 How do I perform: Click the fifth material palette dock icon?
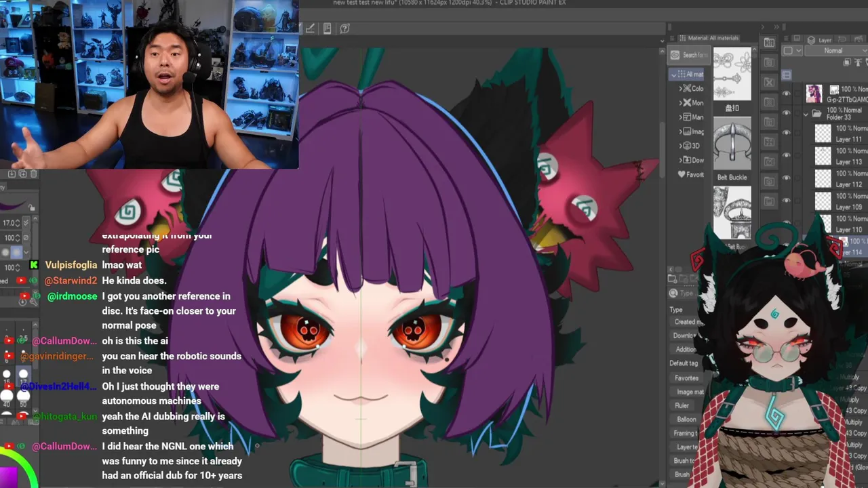(769, 122)
